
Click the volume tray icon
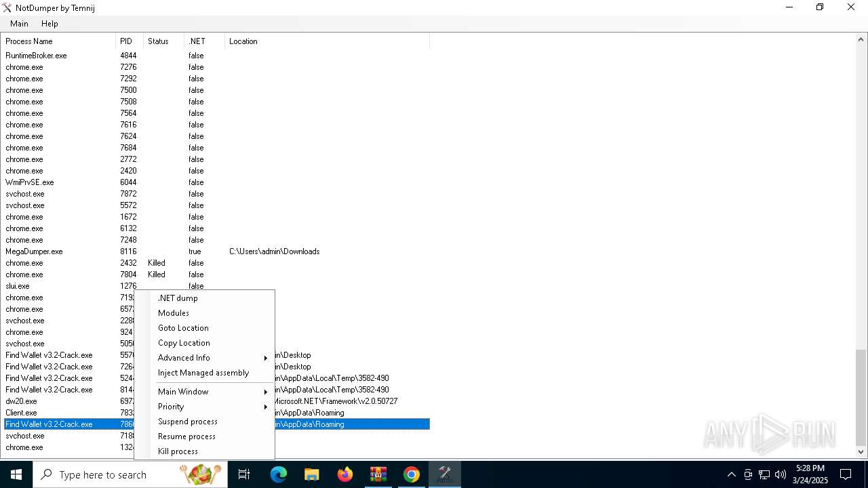click(781, 474)
